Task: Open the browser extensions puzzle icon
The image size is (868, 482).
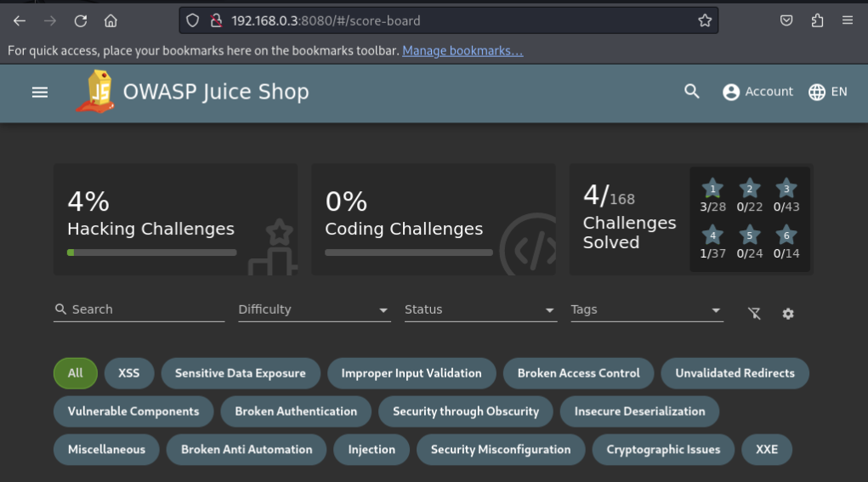Action: [x=817, y=21]
